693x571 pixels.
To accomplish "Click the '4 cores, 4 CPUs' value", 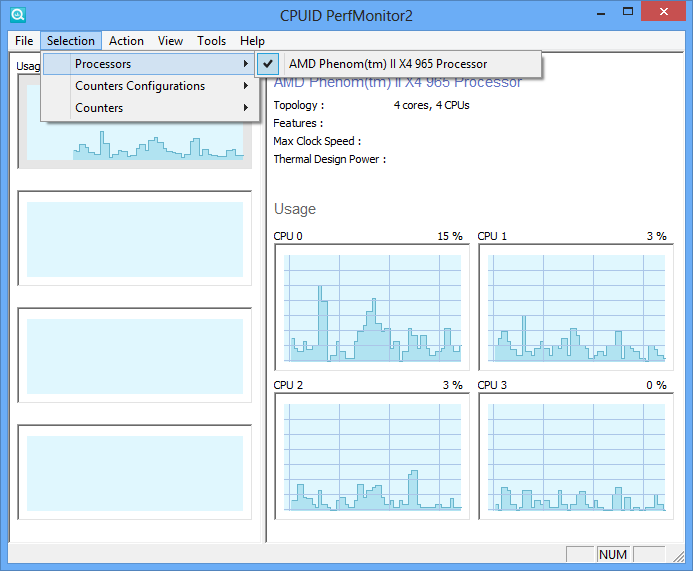I will (431, 105).
